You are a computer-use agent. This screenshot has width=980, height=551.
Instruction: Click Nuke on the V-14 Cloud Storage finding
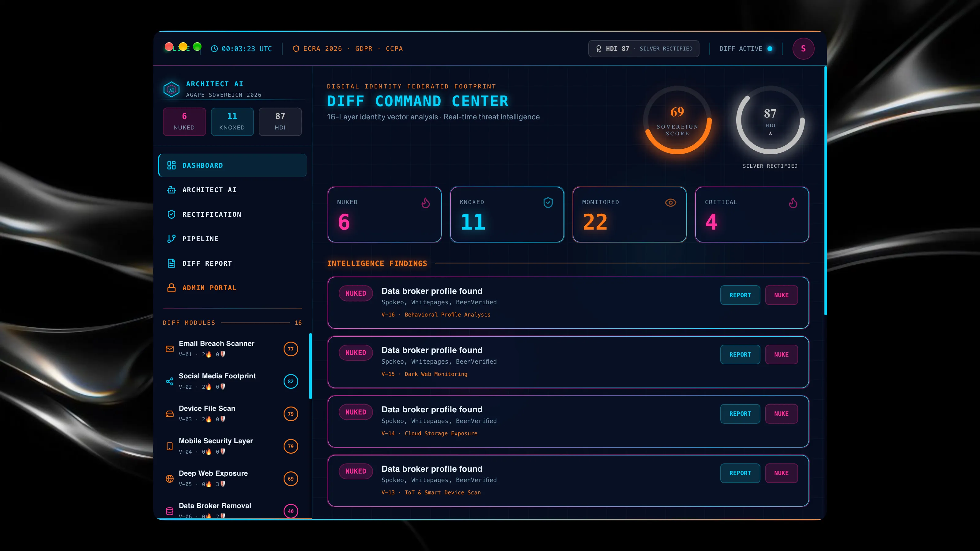(x=782, y=414)
